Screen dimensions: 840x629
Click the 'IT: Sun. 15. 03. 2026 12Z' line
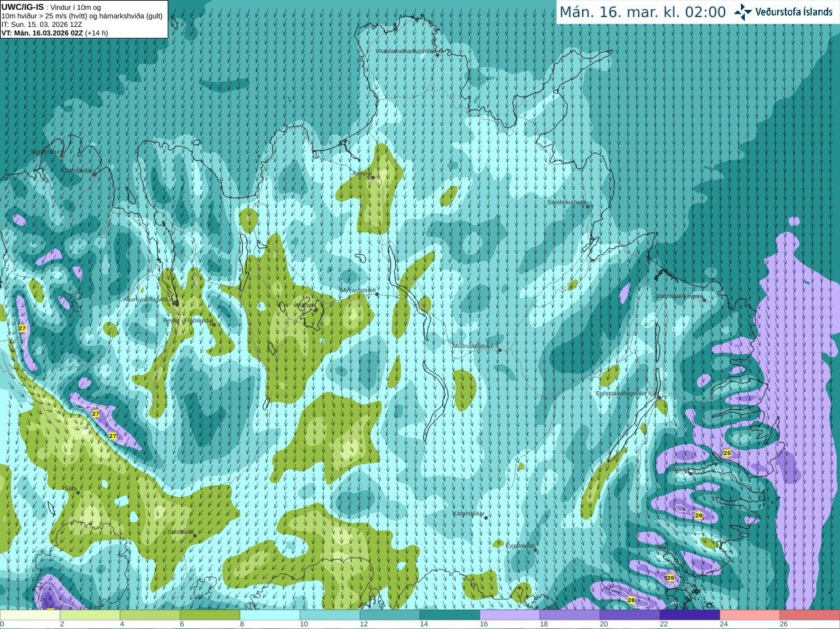pyautogui.click(x=41, y=24)
